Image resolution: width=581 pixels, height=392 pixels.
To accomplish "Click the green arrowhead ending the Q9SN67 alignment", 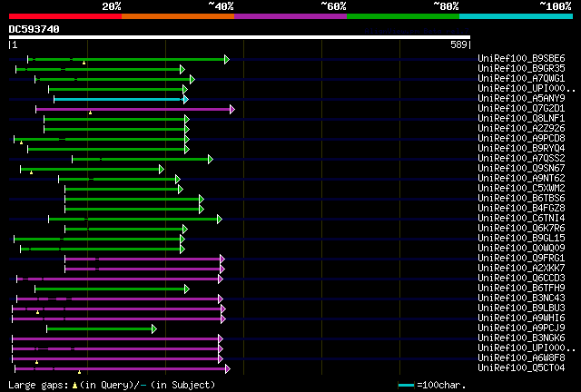I will [x=162, y=170].
